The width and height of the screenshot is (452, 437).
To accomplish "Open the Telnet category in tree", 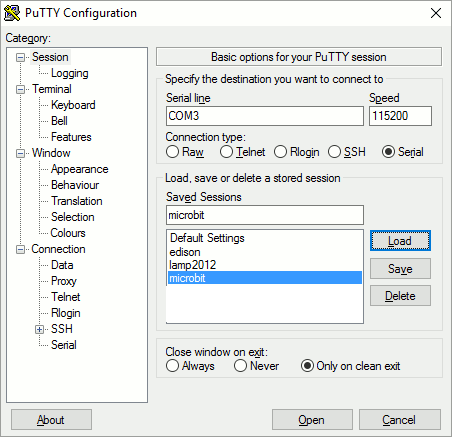I will tap(66, 297).
